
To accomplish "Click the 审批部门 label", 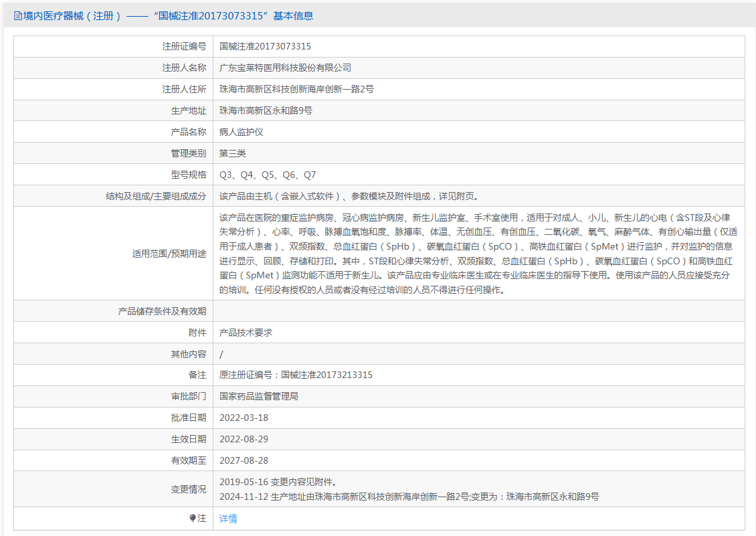I will [x=189, y=396].
